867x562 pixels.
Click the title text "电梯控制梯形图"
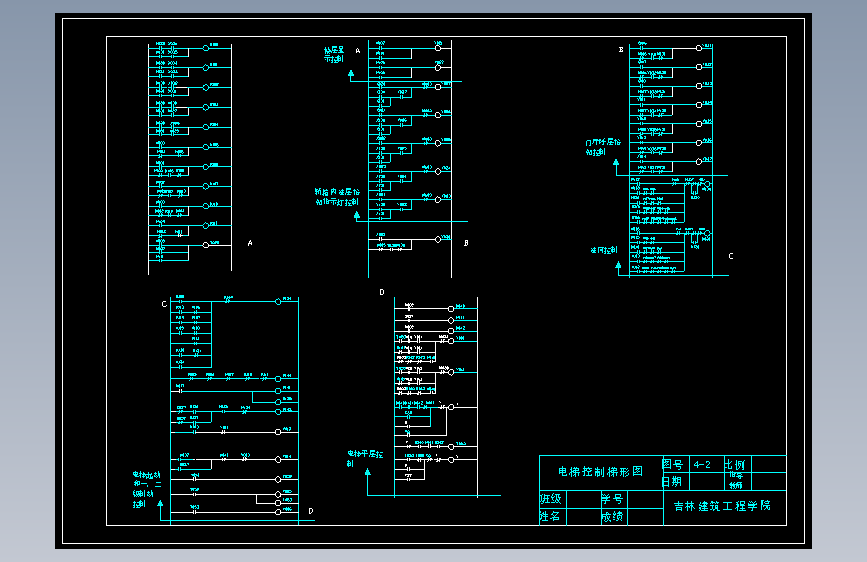600,471
